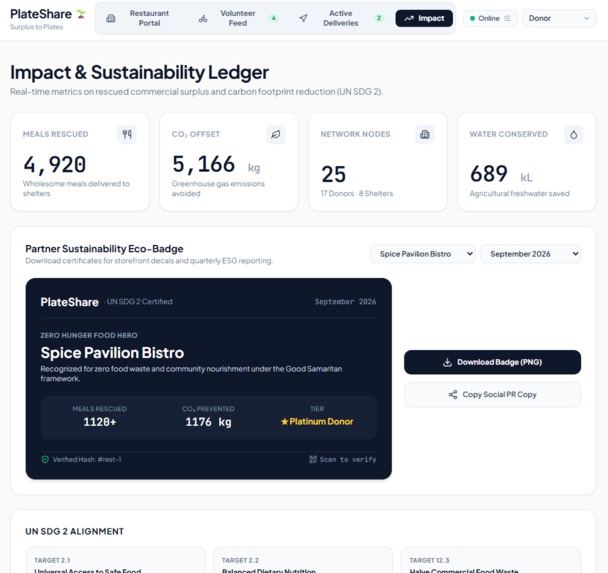Click the QR code Scan to verify icon

tap(313, 459)
